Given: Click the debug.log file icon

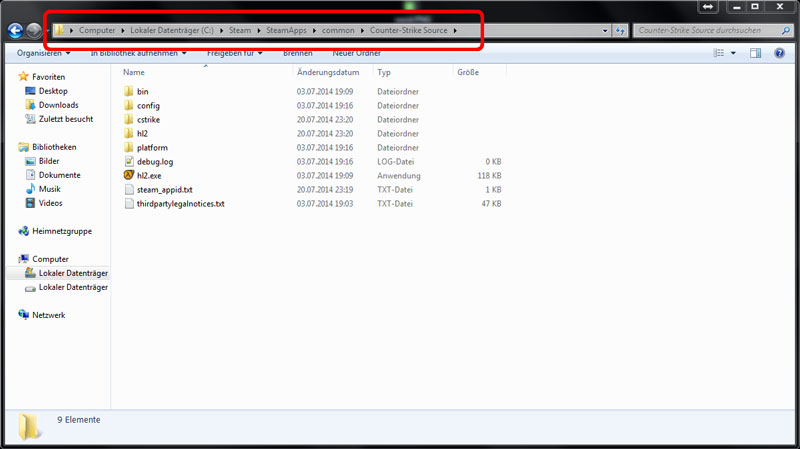Looking at the screenshot, I should 129,162.
